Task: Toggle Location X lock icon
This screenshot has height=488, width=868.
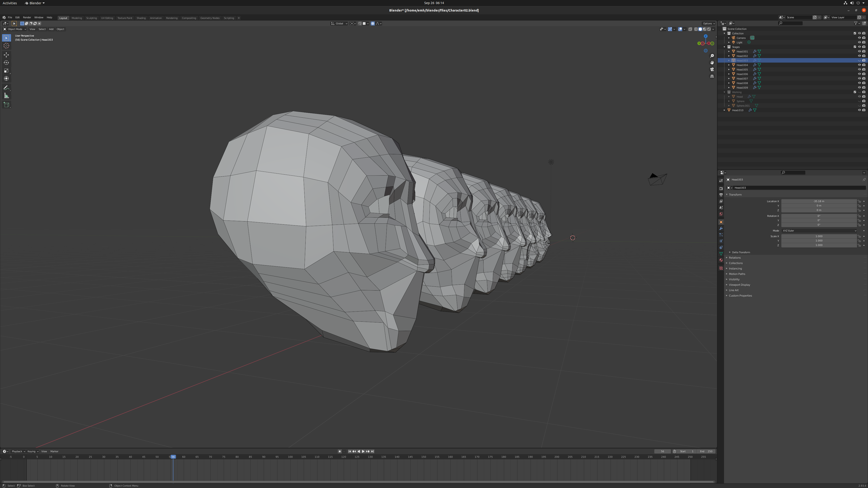Action: click(859, 201)
